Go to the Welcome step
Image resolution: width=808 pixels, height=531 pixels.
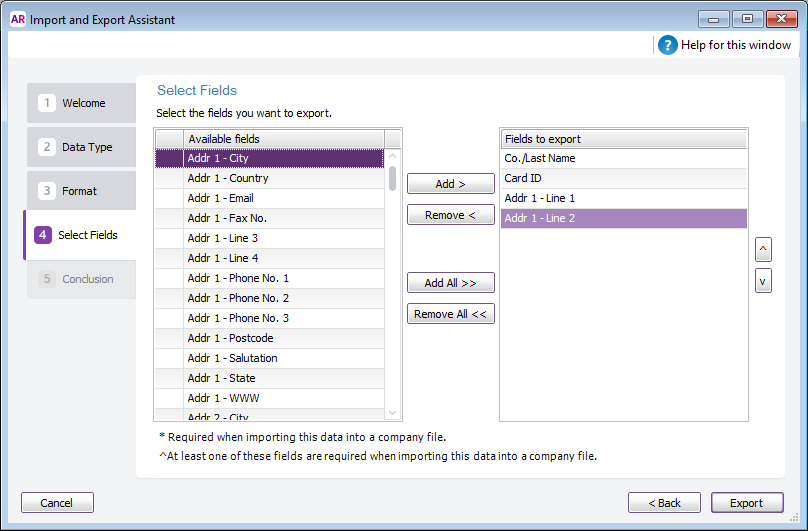coord(82,103)
